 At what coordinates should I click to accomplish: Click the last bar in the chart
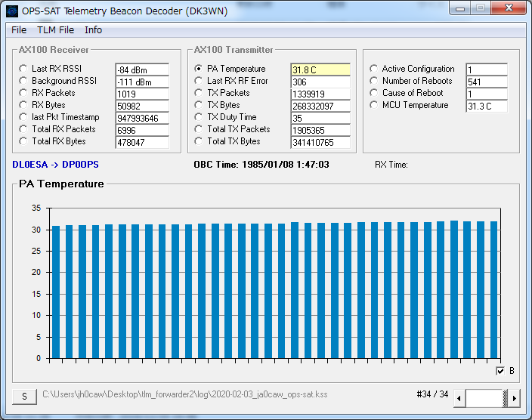[493, 290]
